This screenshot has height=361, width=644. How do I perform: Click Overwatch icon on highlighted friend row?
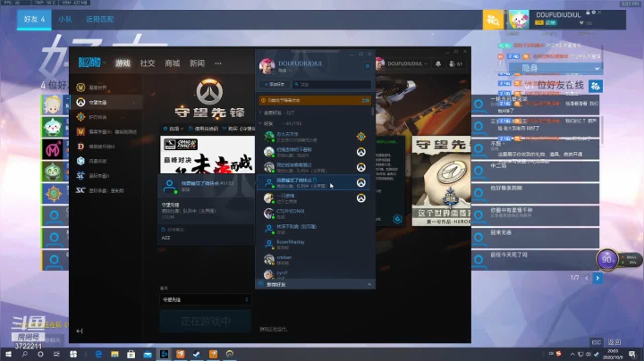[x=361, y=182]
